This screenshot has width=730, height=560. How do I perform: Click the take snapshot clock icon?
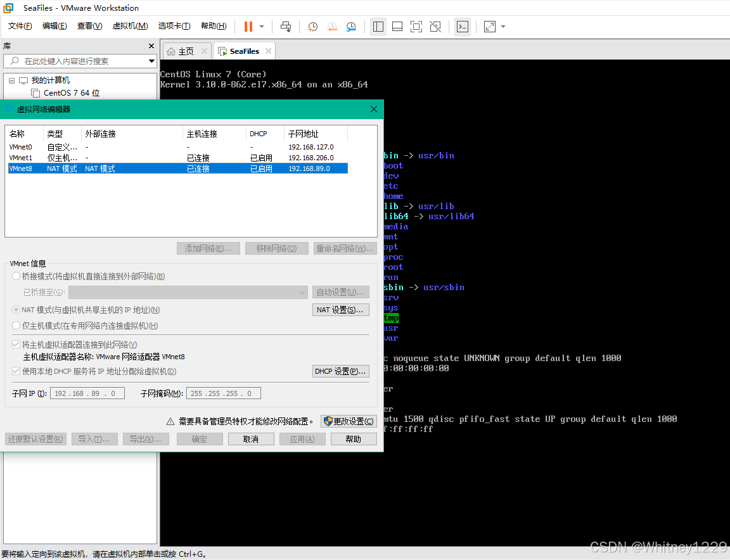tap(313, 27)
